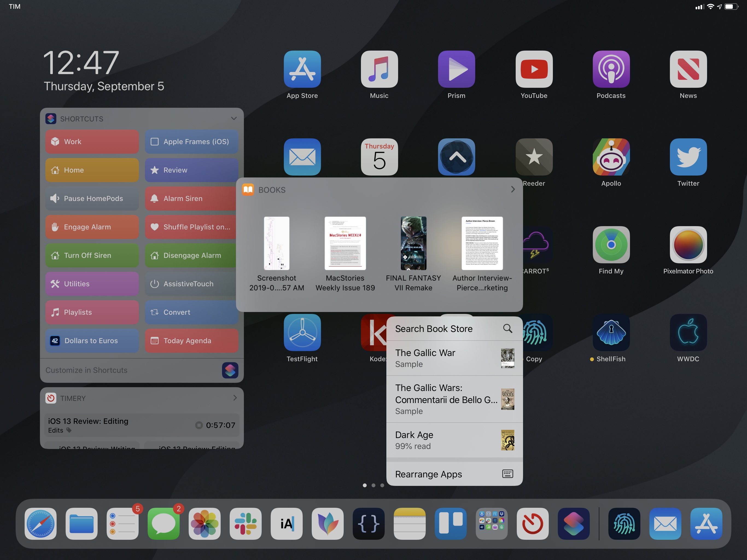747x560 pixels.
Task: Run the Review shortcut
Action: (191, 170)
